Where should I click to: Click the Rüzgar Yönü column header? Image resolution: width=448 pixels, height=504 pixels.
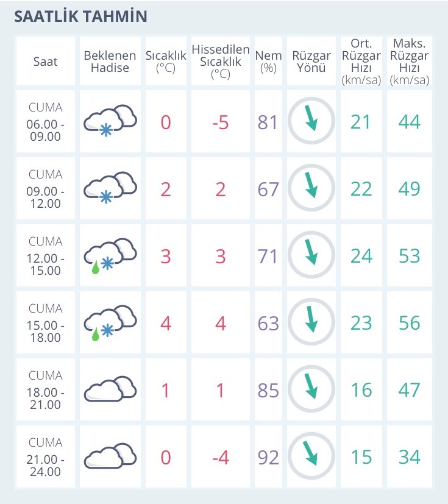(311, 61)
